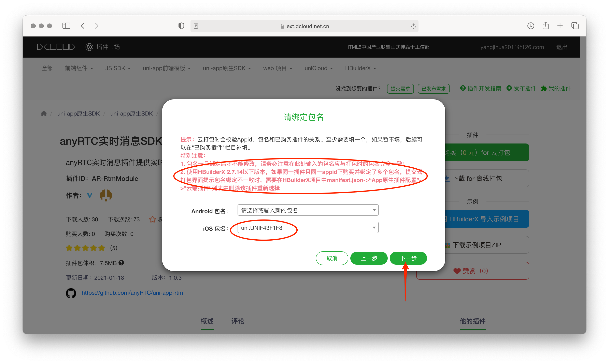The width and height of the screenshot is (609, 364).
Task: Open the share sheet icon
Action: coord(546,26)
